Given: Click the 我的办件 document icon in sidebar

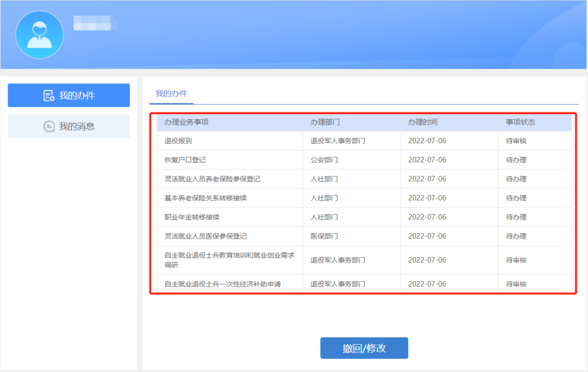Looking at the screenshot, I should pos(49,96).
